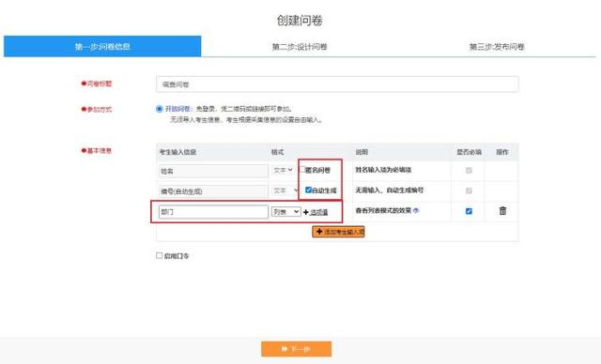
Task: Switch to 第二步:设计问卷 tab
Action: coord(300,47)
